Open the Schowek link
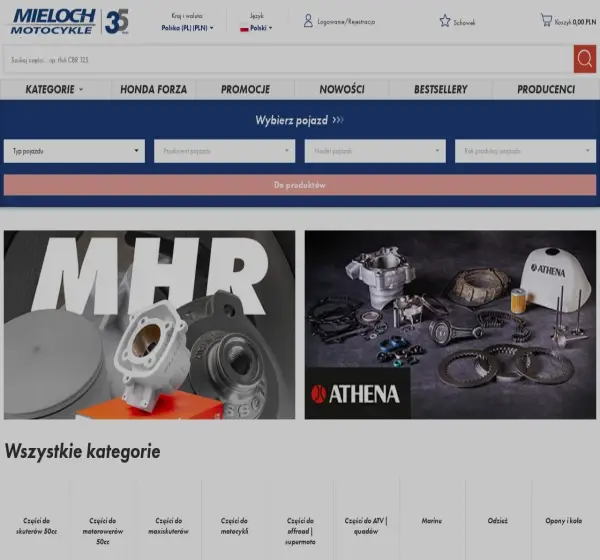Screen dimensions: 600x560 click(464, 23)
